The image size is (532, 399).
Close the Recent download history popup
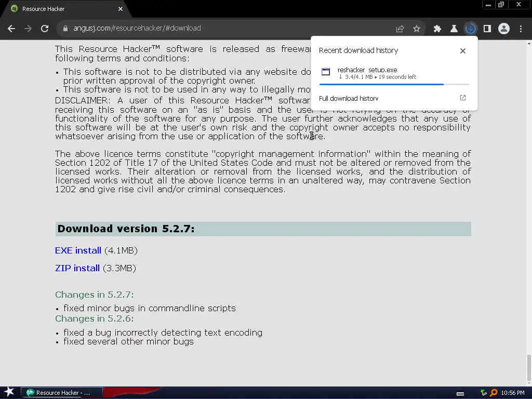463,51
